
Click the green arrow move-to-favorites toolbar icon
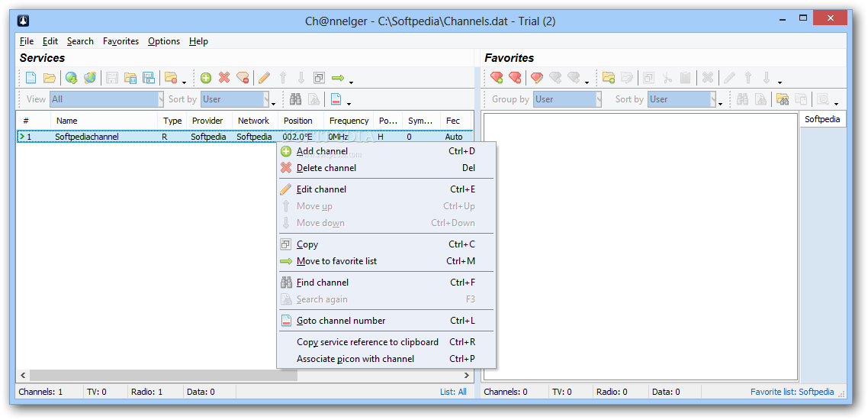point(338,78)
